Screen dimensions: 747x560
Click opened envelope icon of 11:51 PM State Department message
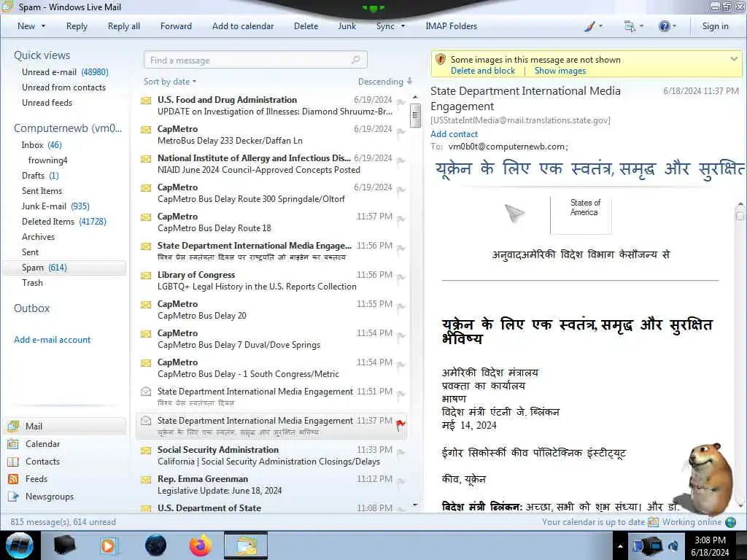pyautogui.click(x=146, y=392)
